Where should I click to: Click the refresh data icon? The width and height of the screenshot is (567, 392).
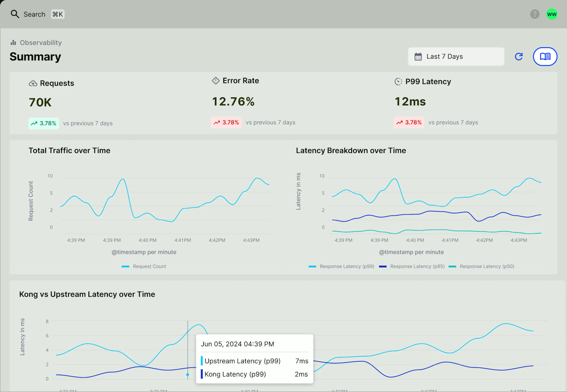(518, 56)
